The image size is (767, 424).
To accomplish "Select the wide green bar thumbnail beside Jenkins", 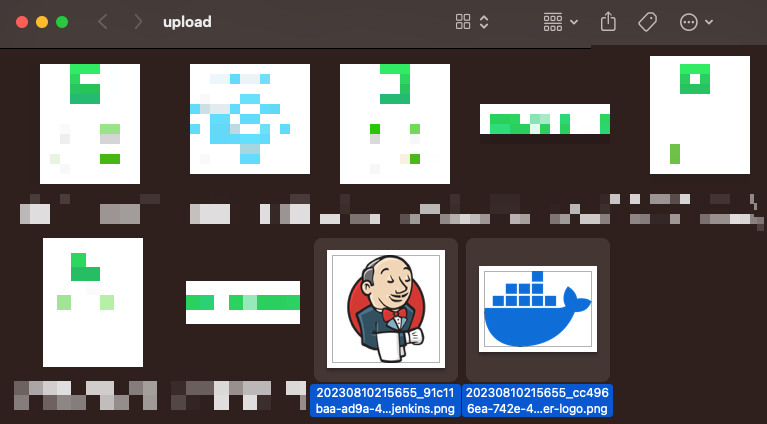I will click(x=243, y=302).
